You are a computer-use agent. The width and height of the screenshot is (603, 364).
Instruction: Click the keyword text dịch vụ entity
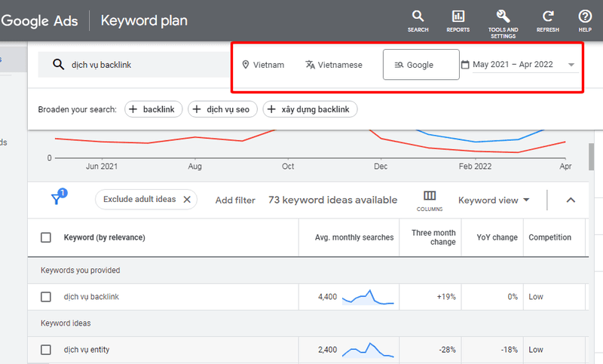pyautogui.click(x=87, y=350)
